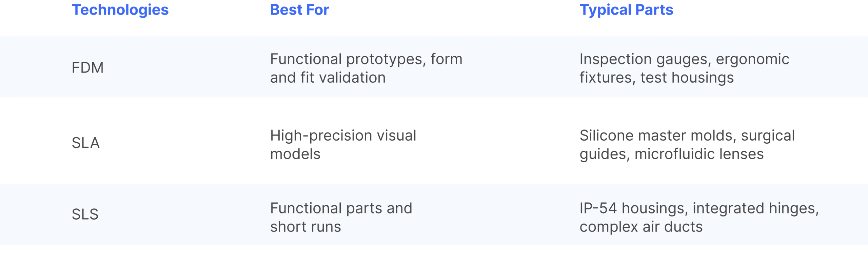Click the 'and fit validation' text line
Screen dimensions: 868x265
(x=328, y=78)
